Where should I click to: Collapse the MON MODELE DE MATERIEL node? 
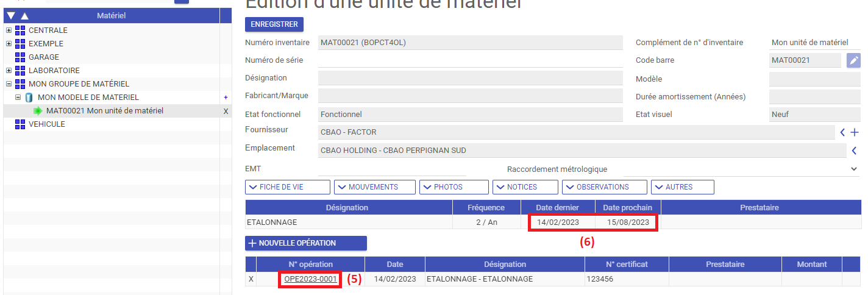(x=18, y=98)
